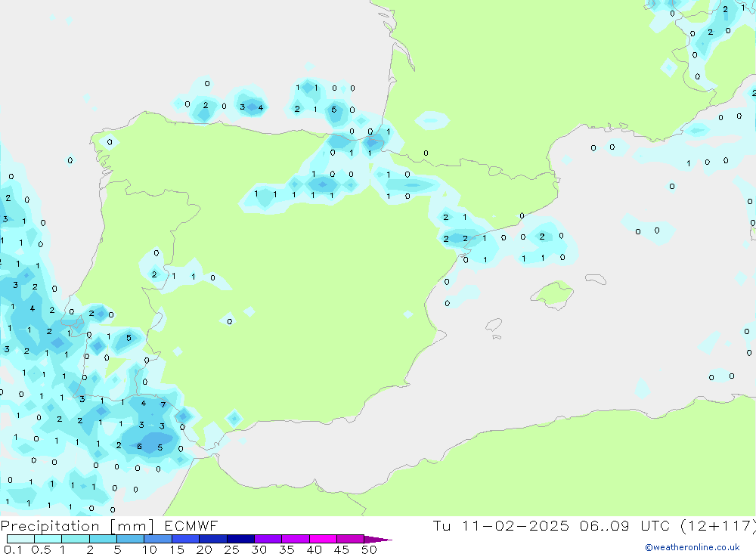
Task: Click the time range '06..09 UTC'
Action: click(x=624, y=525)
